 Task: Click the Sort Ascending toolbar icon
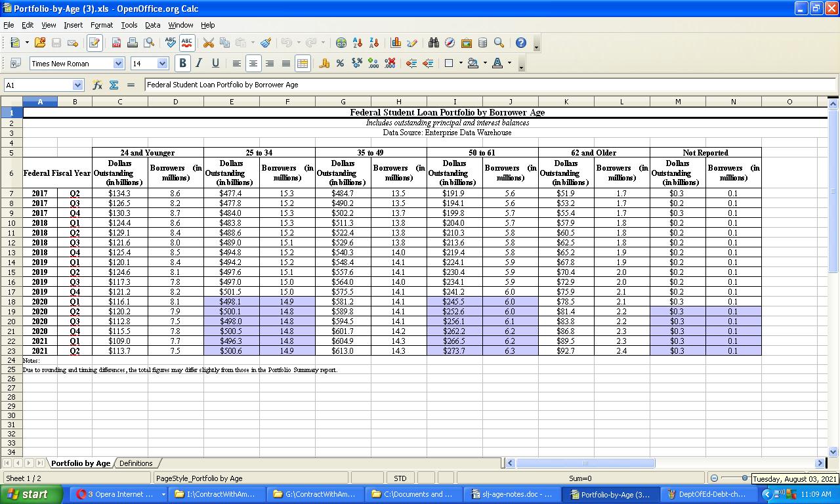[x=358, y=43]
